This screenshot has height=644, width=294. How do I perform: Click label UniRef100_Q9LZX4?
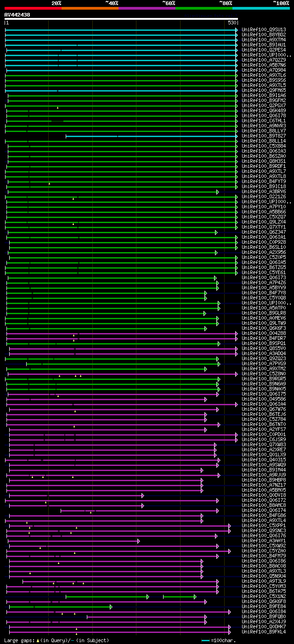[264, 222]
